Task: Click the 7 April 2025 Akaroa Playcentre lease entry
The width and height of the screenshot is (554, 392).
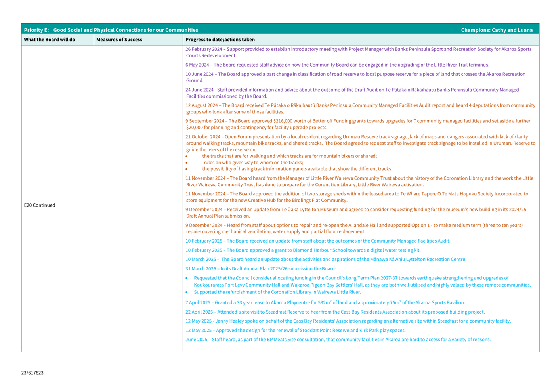Action: (325, 303)
